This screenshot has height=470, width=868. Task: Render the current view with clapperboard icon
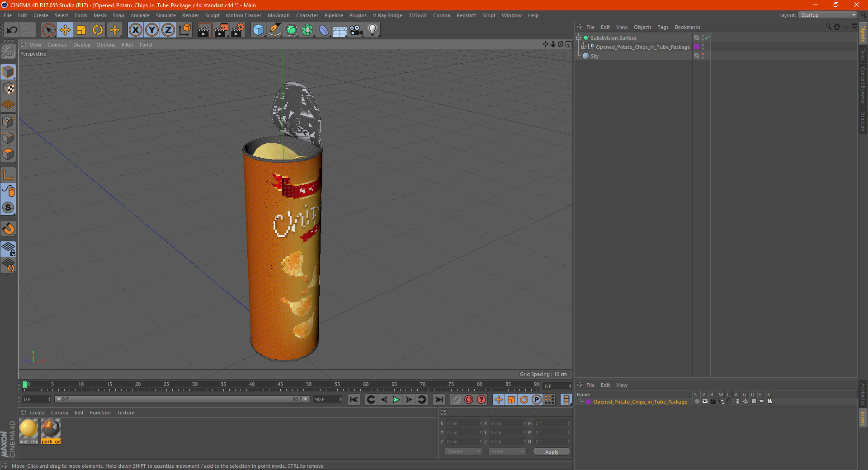click(204, 30)
